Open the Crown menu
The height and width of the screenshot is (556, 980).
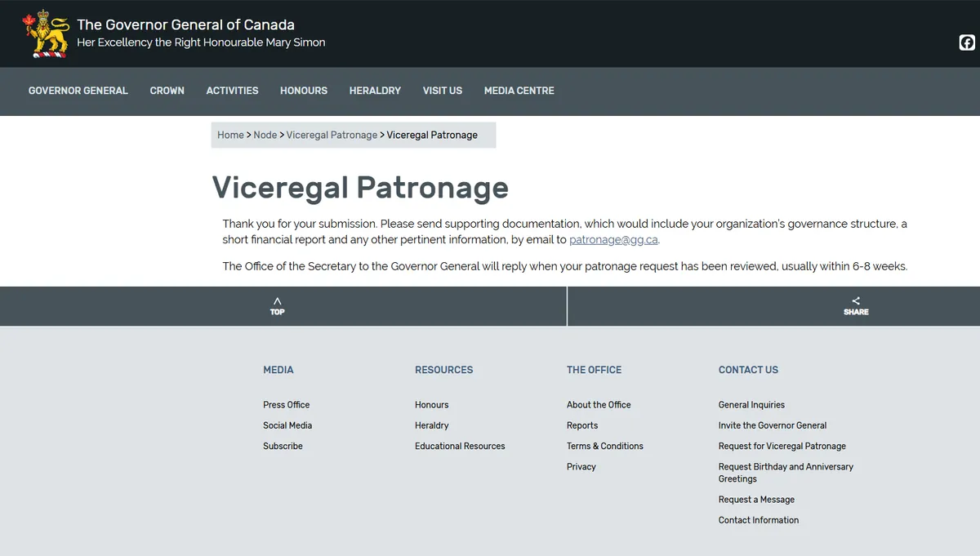[167, 91]
